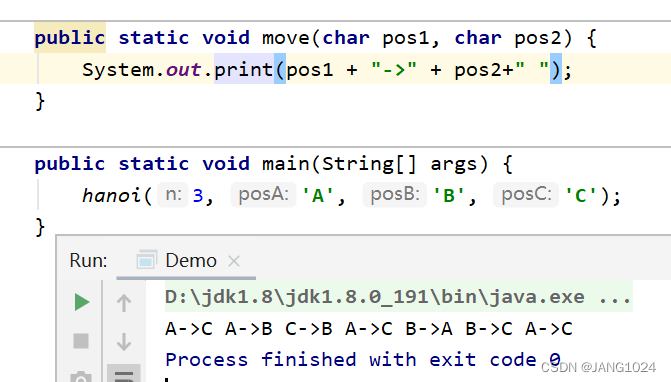This screenshot has height=382, width=671.
Task: Click the java.exe command line link
Action: (398, 297)
